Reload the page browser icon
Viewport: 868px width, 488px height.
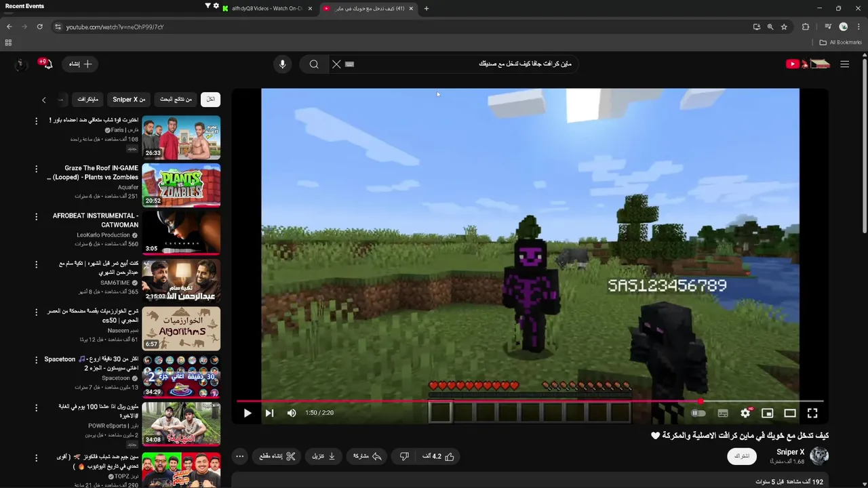pyautogui.click(x=40, y=26)
